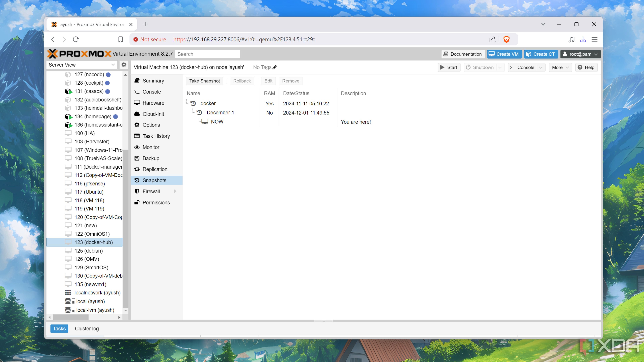The height and width of the screenshot is (362, 644).
Task: Open the Summary tab
Action: tap(156, 81)
